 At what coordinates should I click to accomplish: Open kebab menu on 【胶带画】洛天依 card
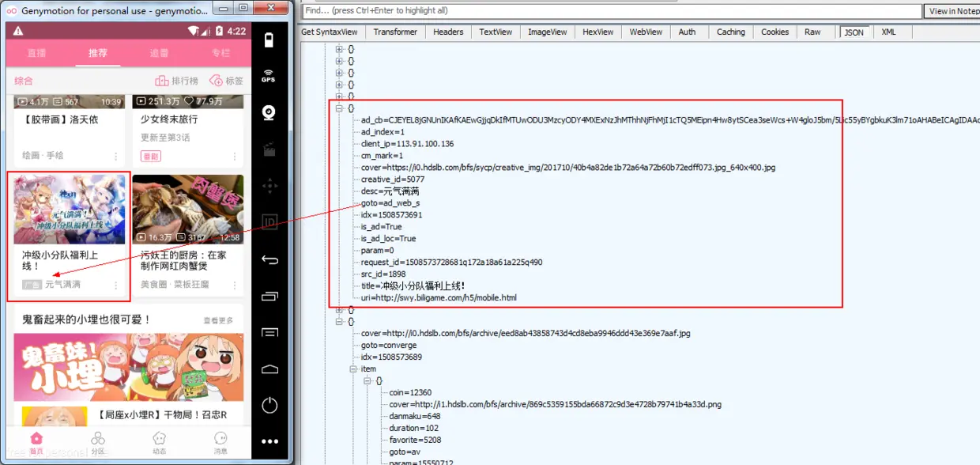coord(116,157)
